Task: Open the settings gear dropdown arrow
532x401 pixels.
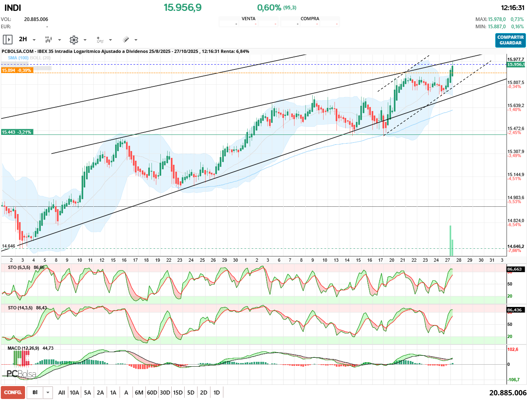Action: (85, 40)
